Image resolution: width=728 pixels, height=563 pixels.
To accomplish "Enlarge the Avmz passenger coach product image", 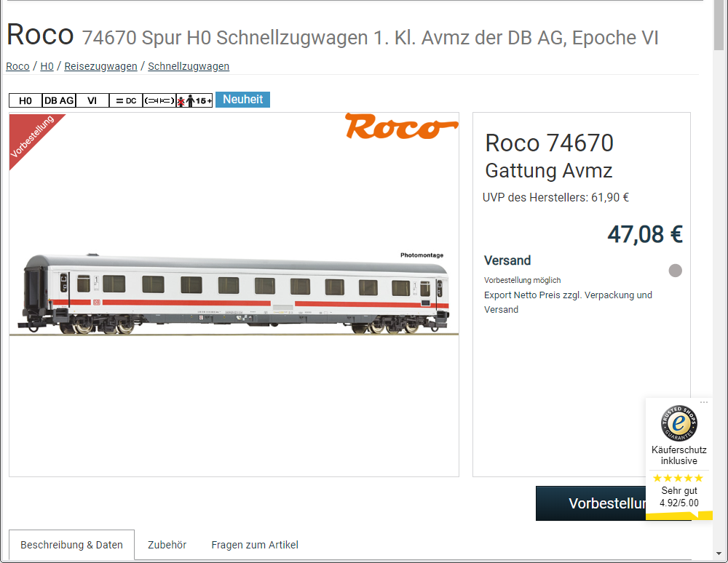I will (234, 295).
